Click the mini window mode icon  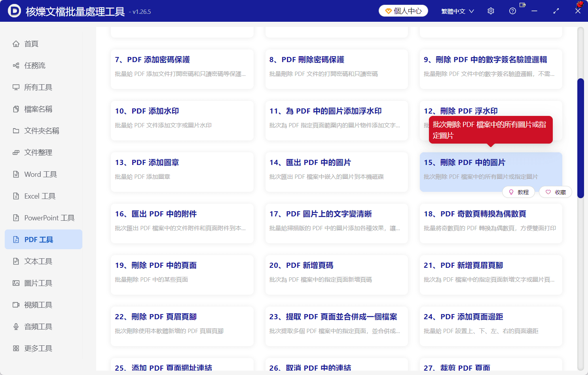pyautogui.click(x=523, y=5)
